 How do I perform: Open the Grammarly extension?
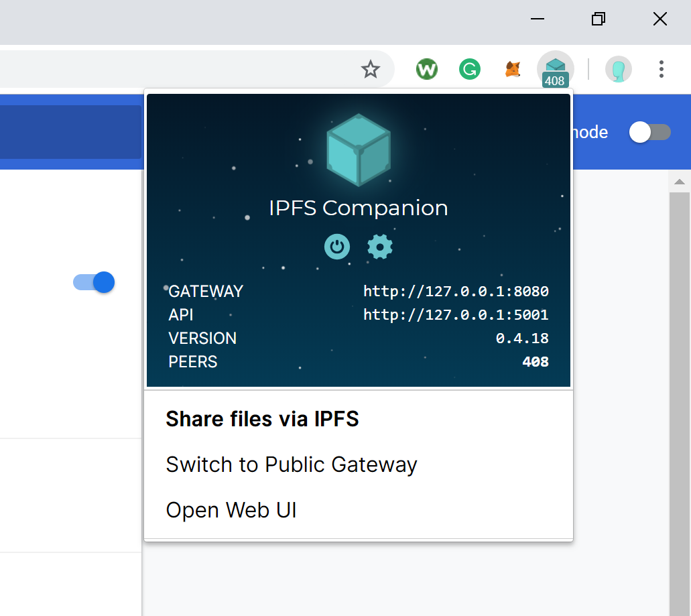pyautogui.click(x=470, y=69)
